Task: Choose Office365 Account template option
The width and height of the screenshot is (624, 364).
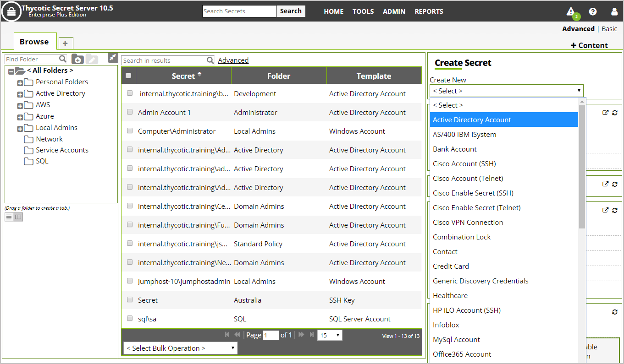Action: (504, 354)
